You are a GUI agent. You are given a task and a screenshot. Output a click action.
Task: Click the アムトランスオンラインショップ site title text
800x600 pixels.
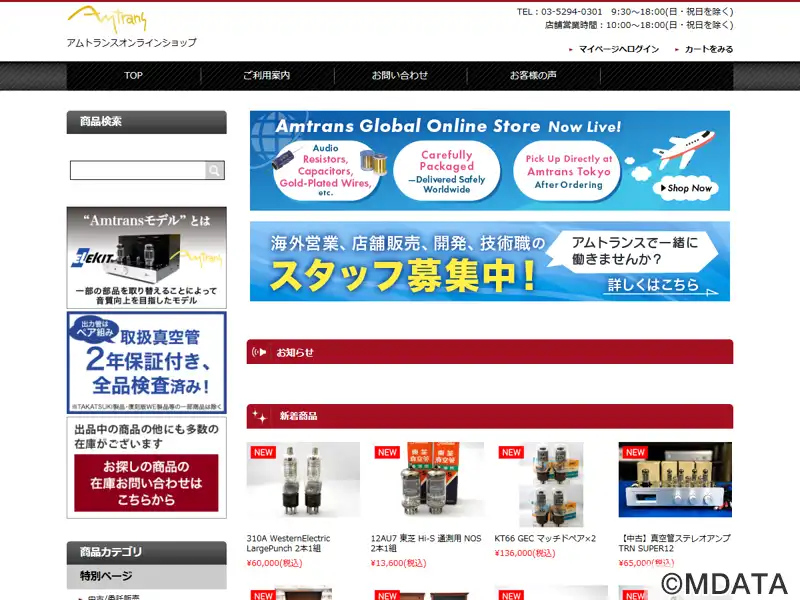132,43
